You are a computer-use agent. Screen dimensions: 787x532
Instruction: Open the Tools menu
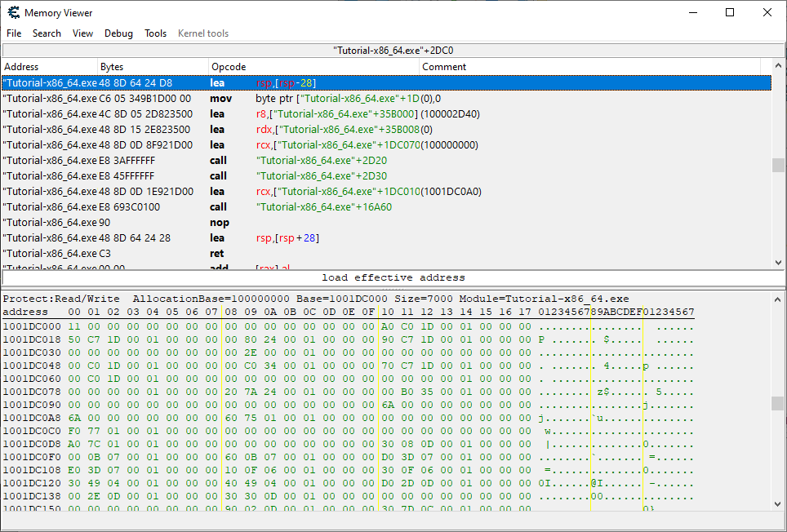tap(155, 33)
